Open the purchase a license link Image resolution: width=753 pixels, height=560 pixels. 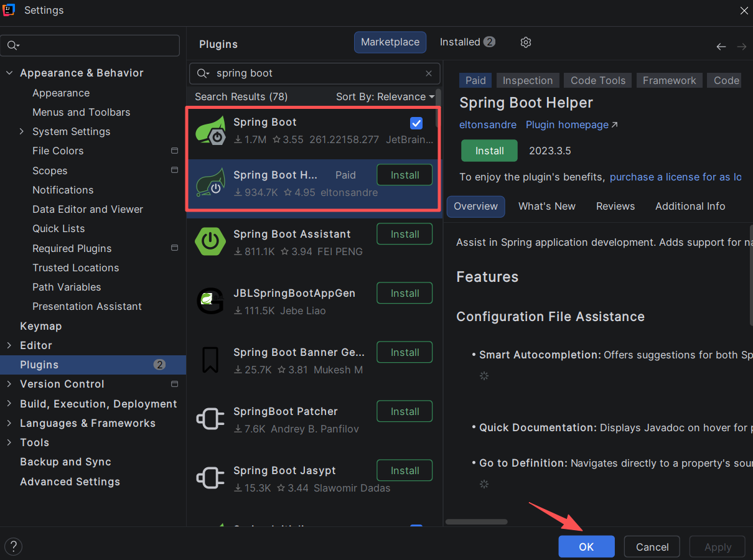click(676, 177)
